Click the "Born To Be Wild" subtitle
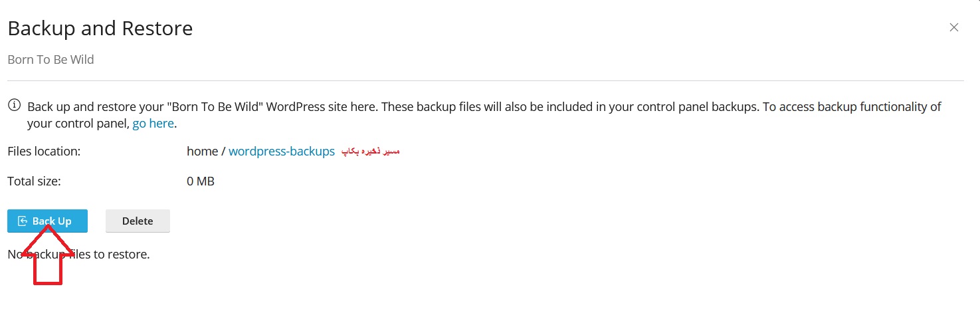 (50, 60)
